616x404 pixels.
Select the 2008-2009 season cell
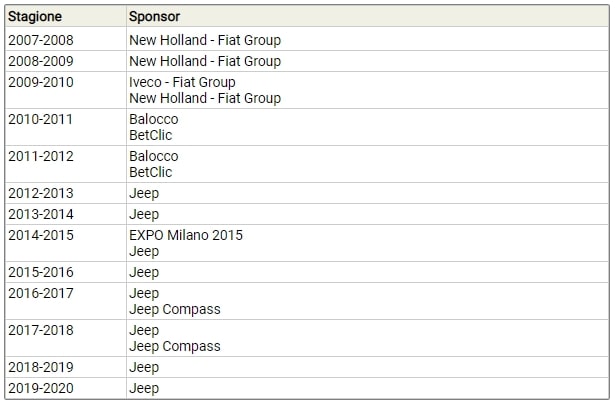[66, 61]
